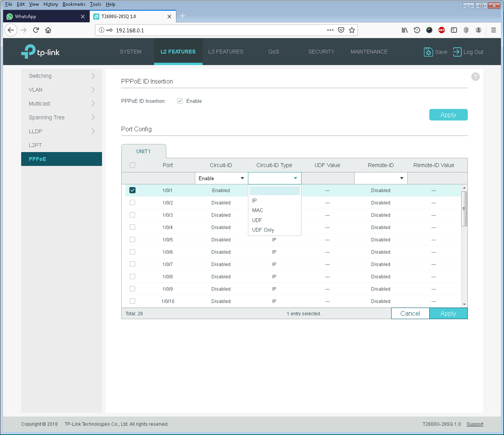Click the Save configuration icon

click(428, 52)
